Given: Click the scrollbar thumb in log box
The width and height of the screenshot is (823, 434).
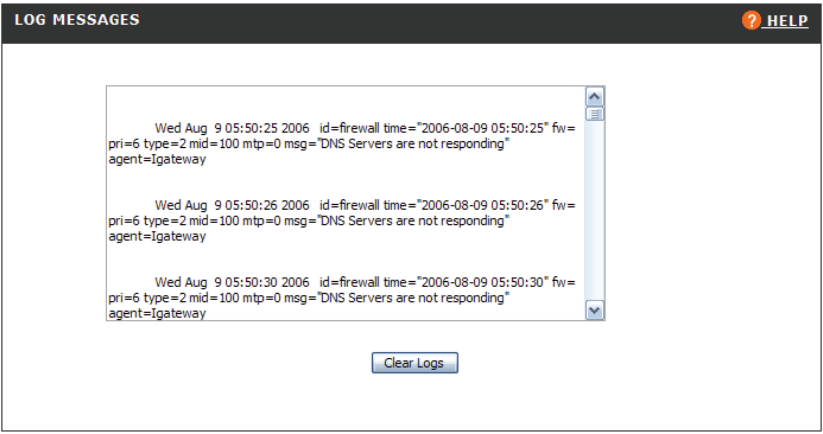Looking at the screenshot, I should pos(594,114).
